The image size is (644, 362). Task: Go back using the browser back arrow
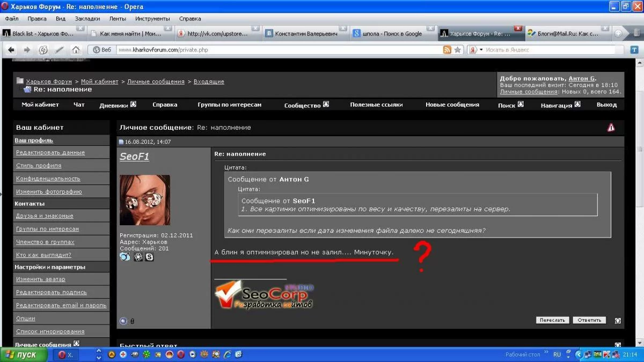[11, 50]
